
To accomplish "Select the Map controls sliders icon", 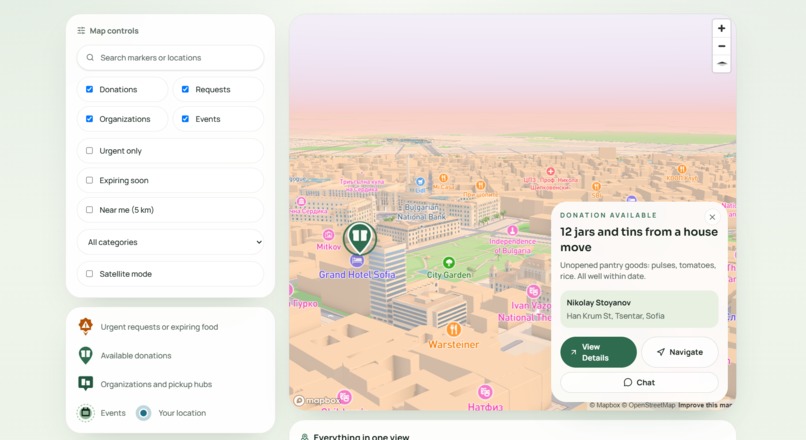I will (x=81, y=31).
